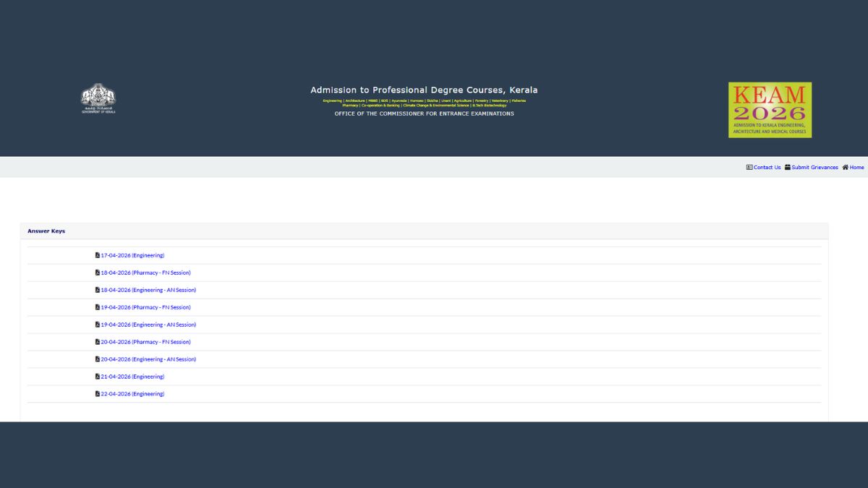Open the KEAM 2026 logo banner
Image resolution: width=868 pixels, height=488 pixels.
(770, 110)
